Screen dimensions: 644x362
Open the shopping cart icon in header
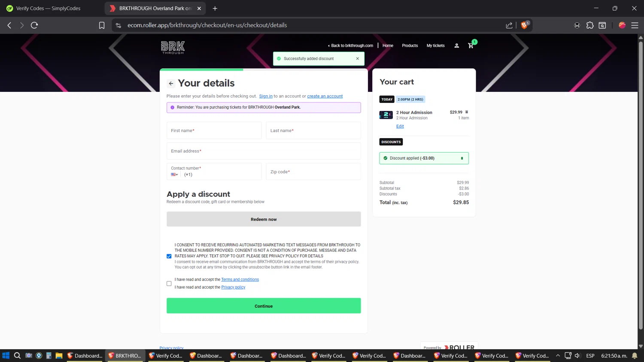(x=471, y=45)
